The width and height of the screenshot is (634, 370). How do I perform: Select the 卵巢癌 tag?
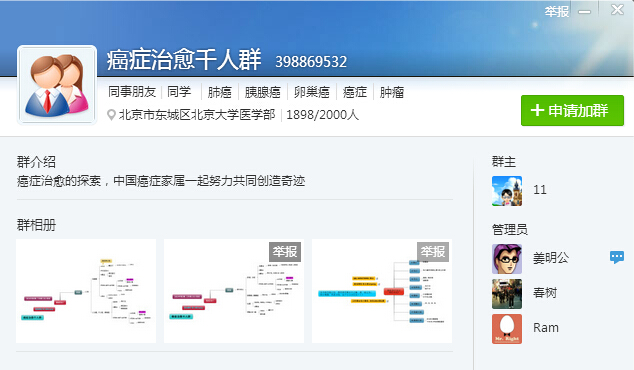click(x=312, y=92)
